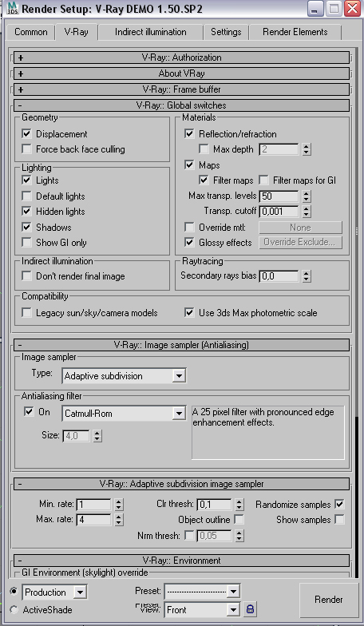
Task: Collapse the V-Ray:: Environment rollout
Action: 182,561
